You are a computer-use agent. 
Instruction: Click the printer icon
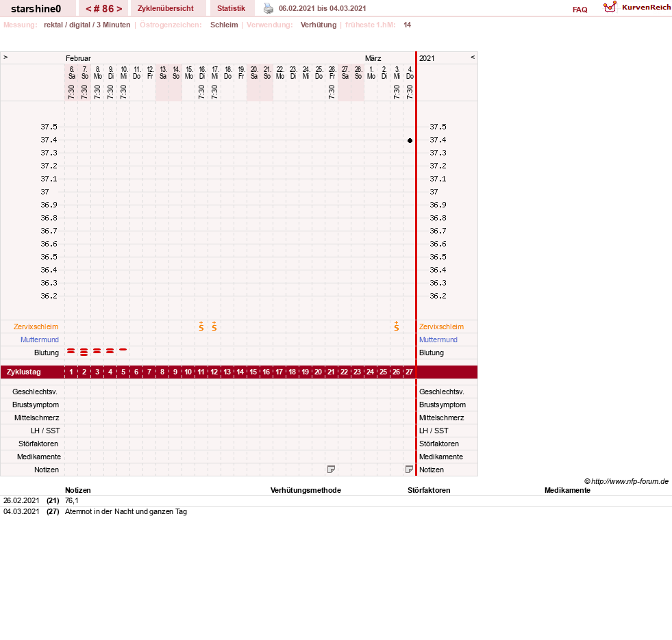[x=269, y=8]
